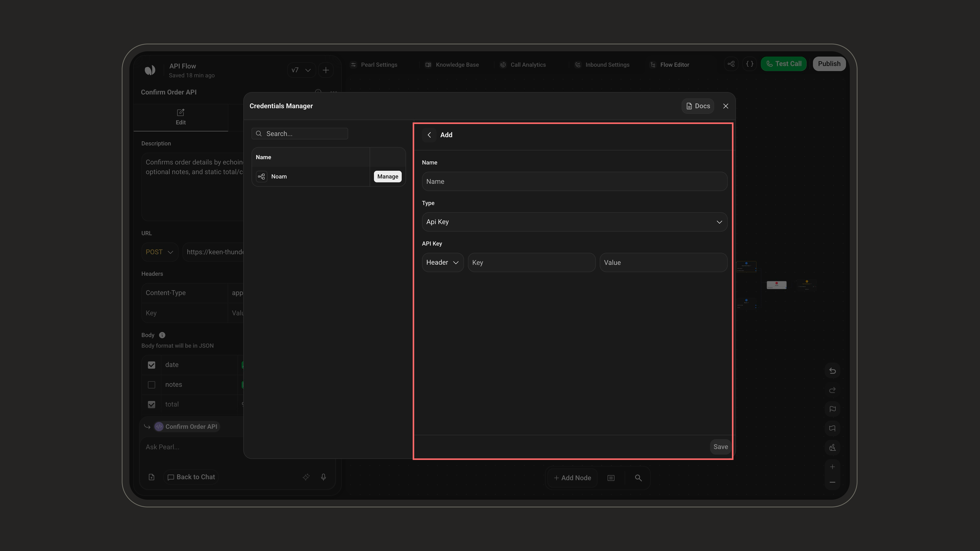Zoom in with the plus icon on canvas
980x551 pixels.
point(832,467)
